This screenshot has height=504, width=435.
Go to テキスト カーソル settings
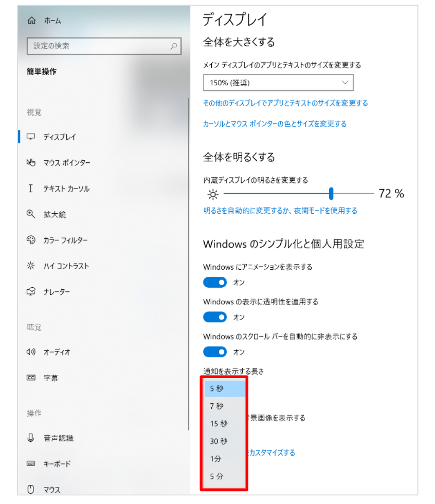point(67,189)
